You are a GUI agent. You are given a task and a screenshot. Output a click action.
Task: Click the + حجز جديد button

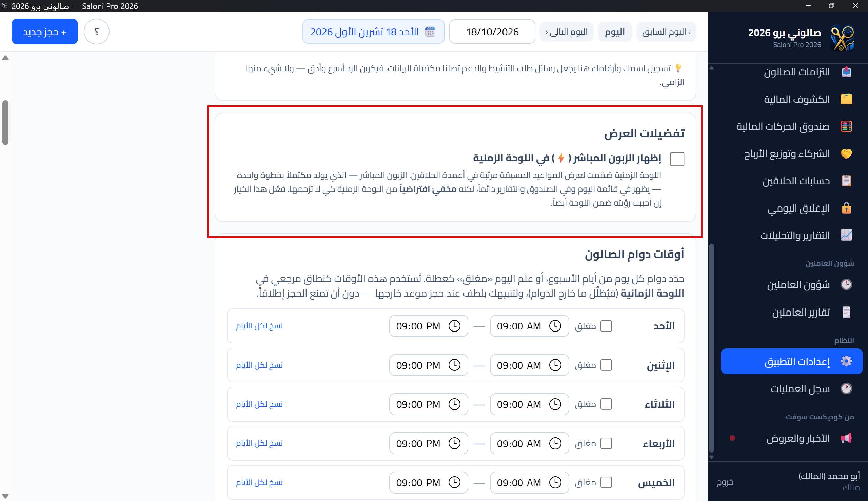(x=45, y=32)
